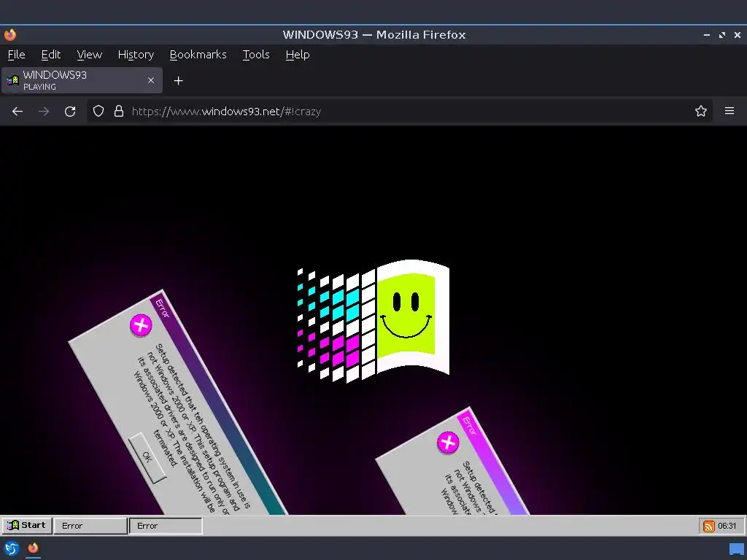Go forward one page
The width and height of the screenshot is (747, 560).
tap(44, 112)
